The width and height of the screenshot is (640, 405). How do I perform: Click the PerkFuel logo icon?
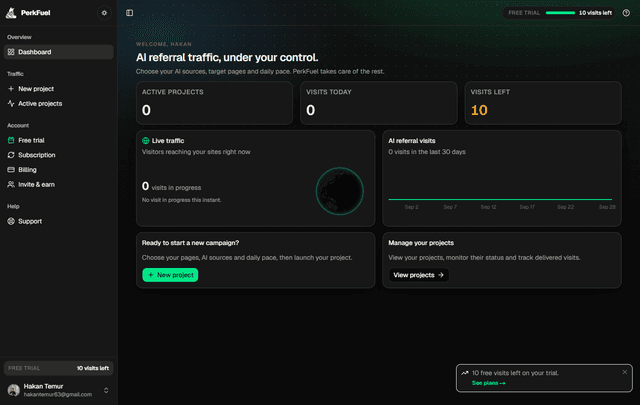(x=11, y=13)
